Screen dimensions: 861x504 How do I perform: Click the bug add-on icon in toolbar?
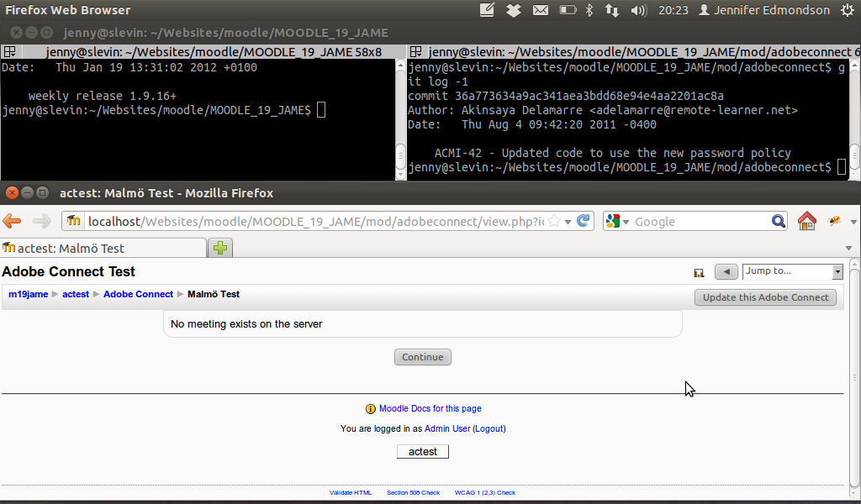[835, 221]
